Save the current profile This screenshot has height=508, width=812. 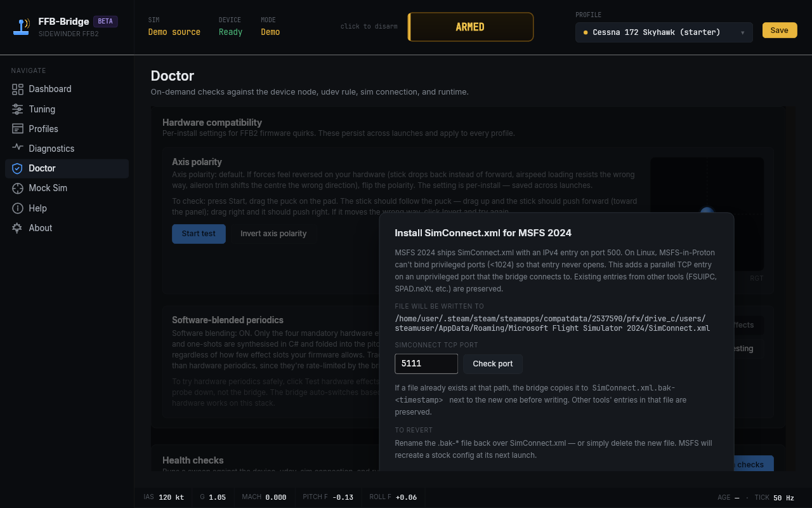tap(780, 30)
